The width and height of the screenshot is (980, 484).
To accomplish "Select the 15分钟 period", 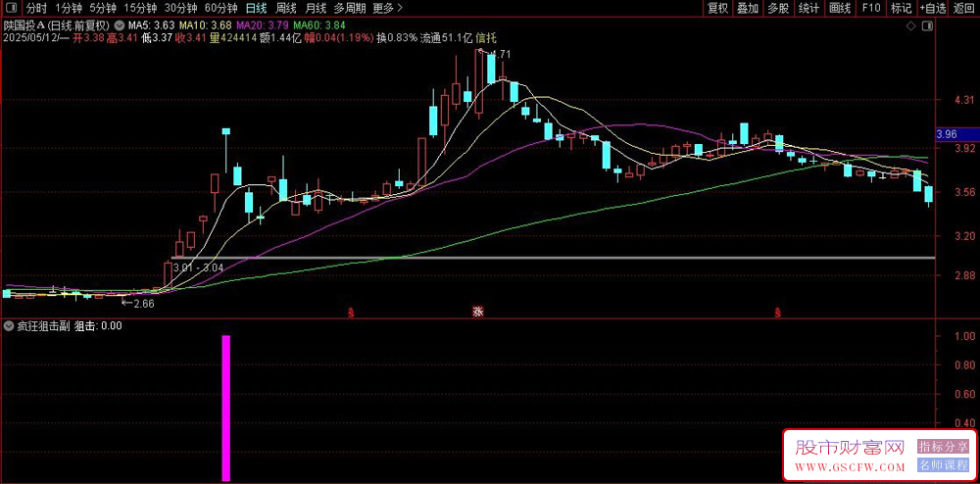I will coord(139,8).
